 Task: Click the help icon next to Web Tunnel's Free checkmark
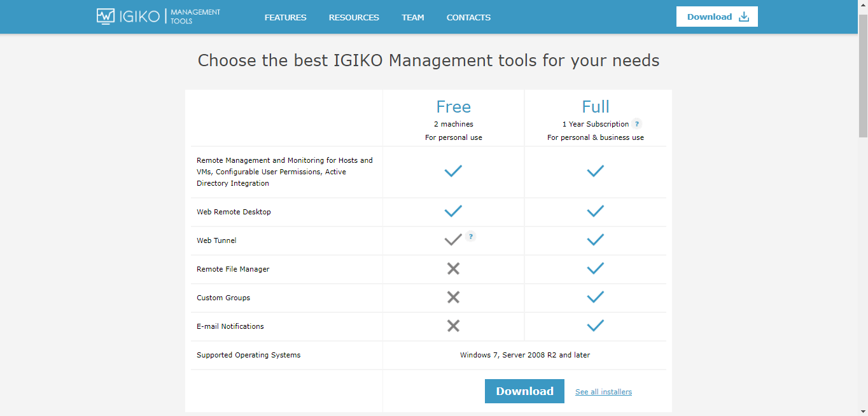pos(470,237)
